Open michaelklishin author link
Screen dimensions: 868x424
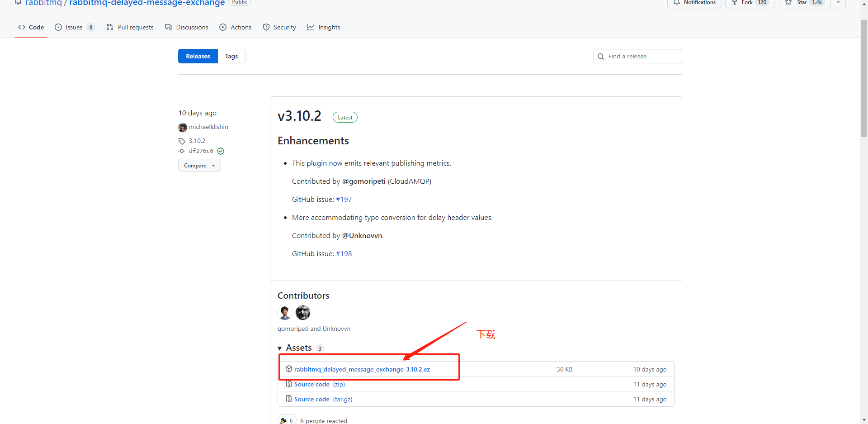point(208,127)
